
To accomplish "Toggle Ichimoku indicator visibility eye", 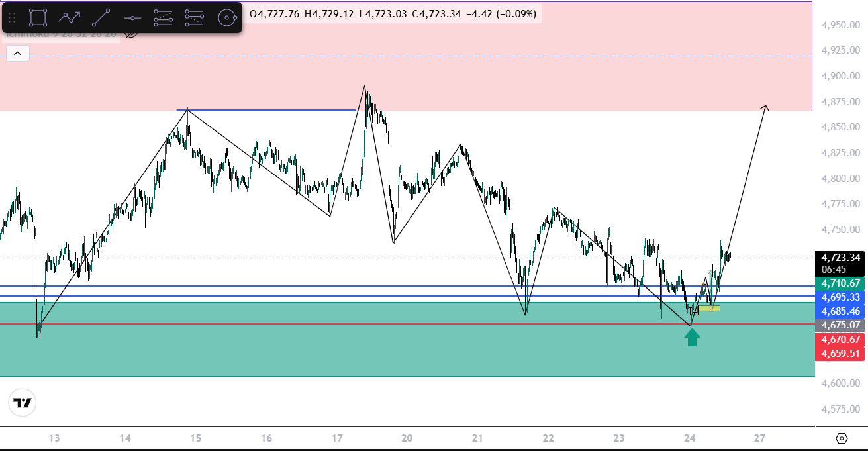I will (x=131, y=33).
